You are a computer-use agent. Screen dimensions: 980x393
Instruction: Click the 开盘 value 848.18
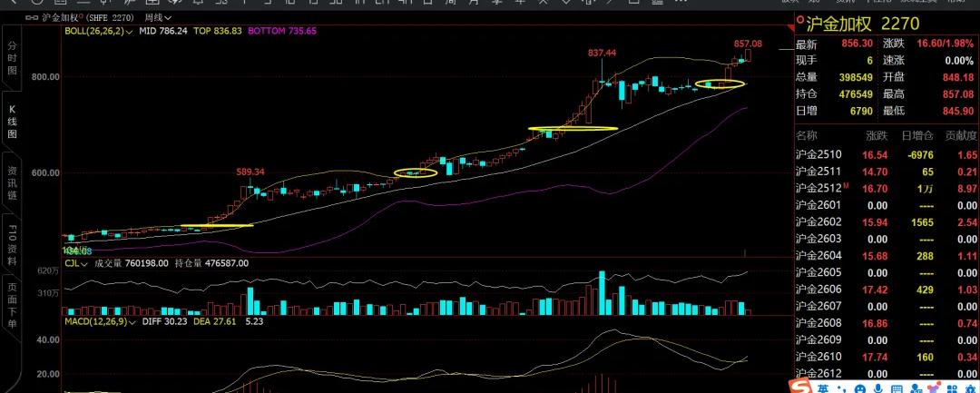[957, 77]
